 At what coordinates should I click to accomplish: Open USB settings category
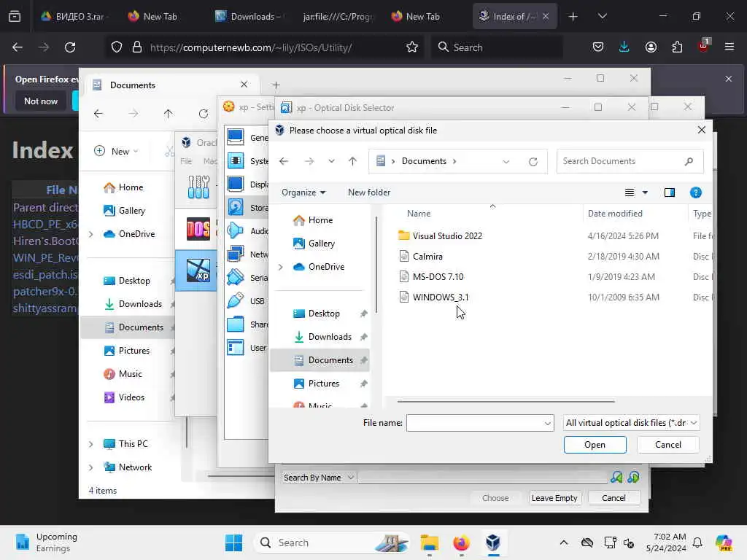[x=247, y=301]
